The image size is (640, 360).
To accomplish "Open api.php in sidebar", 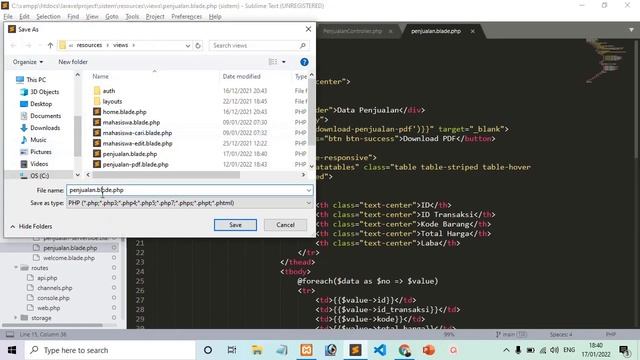I will [x=47, y=278].
